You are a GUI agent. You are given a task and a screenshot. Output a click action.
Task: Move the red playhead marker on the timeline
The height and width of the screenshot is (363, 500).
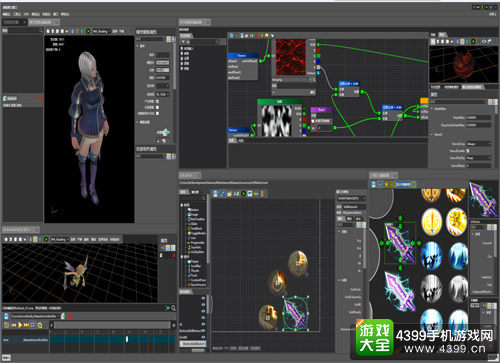[148, 340]
